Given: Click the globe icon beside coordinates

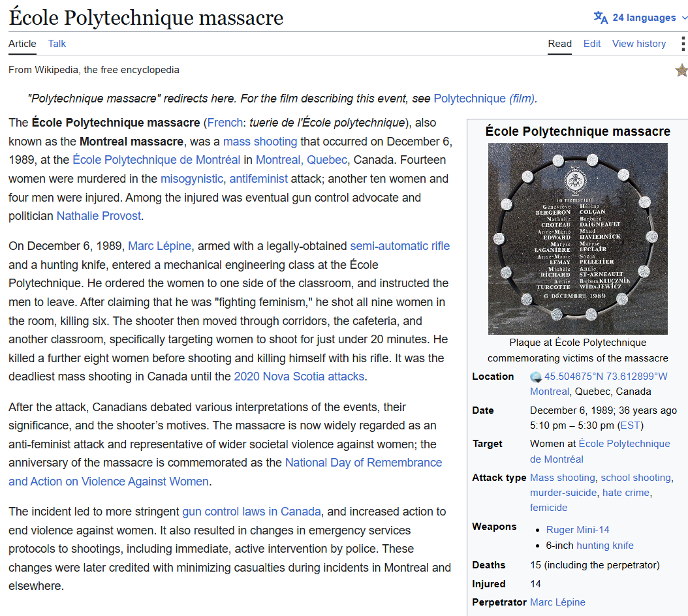Looking at the screenshot, I should (536, 377).
